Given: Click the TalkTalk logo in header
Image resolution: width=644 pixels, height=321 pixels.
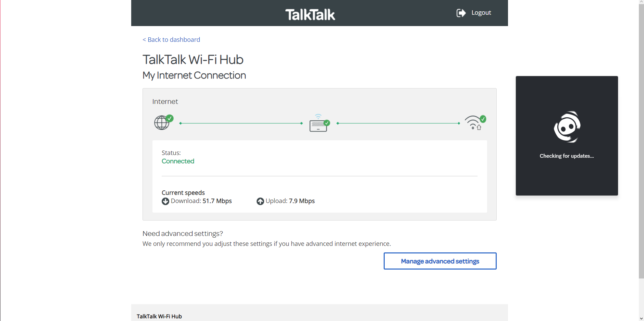Looking at the screenshot, I should 310,14.
